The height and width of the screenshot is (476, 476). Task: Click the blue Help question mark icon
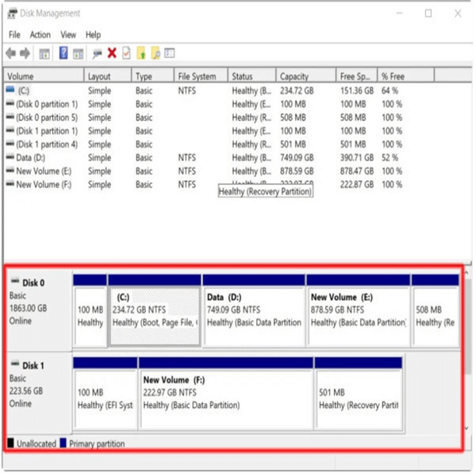point(62,53)
